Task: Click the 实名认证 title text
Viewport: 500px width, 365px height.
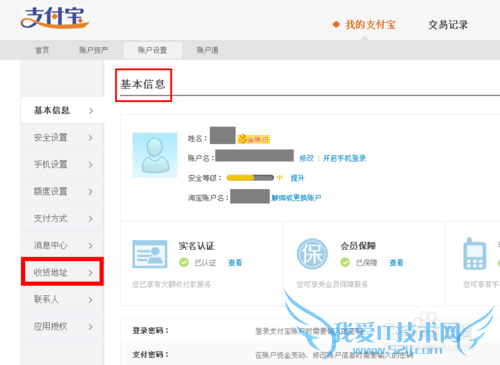Action: [197, 246]
